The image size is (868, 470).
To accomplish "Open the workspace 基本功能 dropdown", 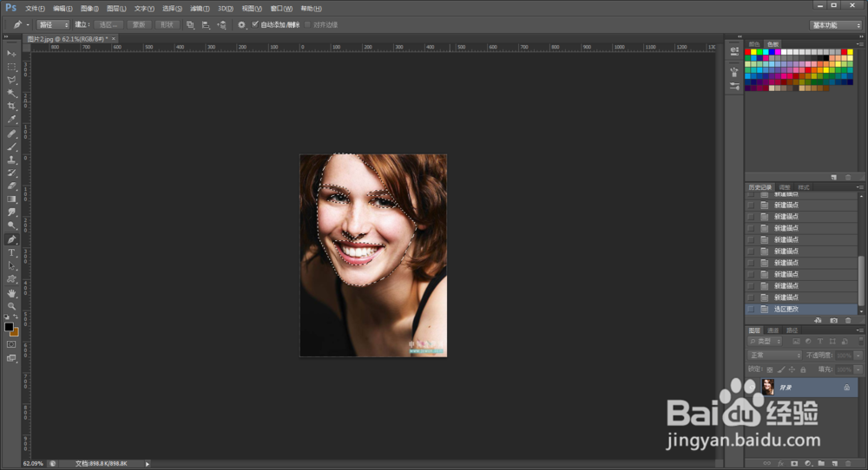I will 837,25.
